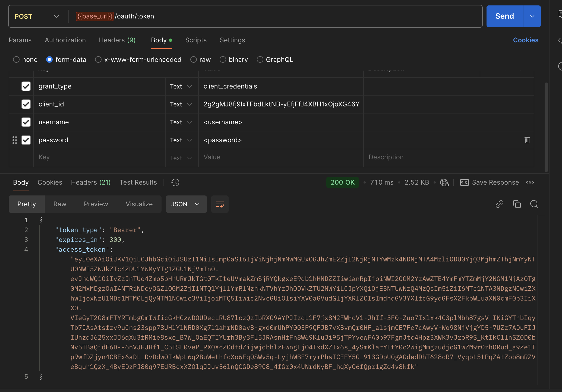Viewport: 562px width, 392px height.
Task: Click the <password> value cell
Action: click(281, 140)
